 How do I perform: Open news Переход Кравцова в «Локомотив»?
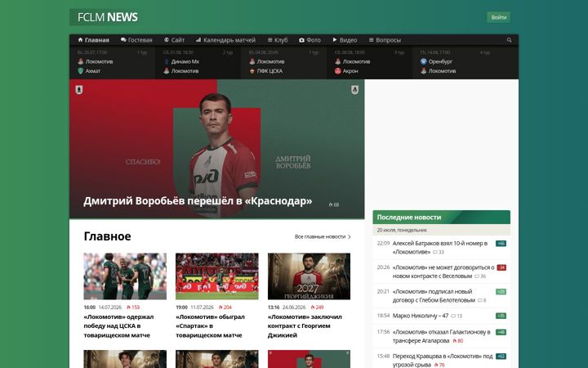click(443, 360)
